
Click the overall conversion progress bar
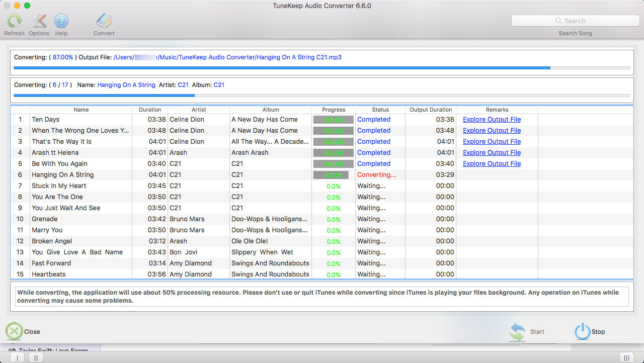(x=322, y=67)
